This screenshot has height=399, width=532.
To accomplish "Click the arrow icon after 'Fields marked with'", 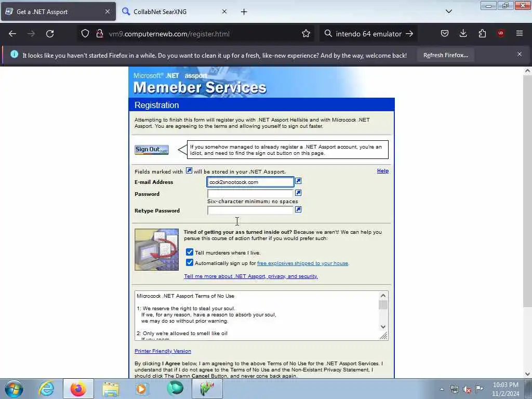I will coord(189,170).
